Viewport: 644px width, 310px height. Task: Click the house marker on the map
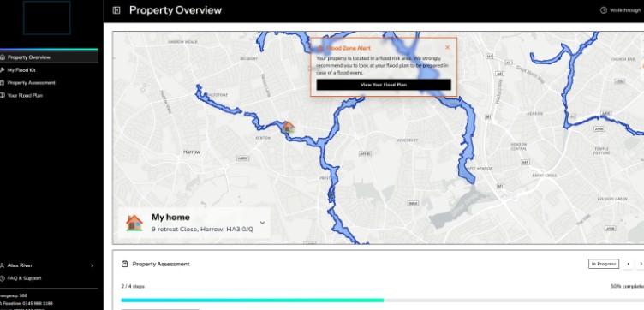point(289,127)
